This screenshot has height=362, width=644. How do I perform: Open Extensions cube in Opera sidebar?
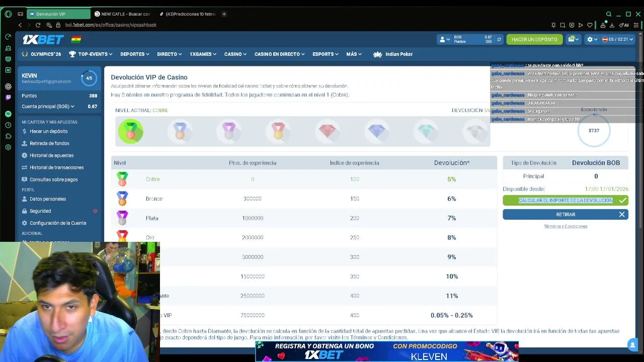pos(8,136)
